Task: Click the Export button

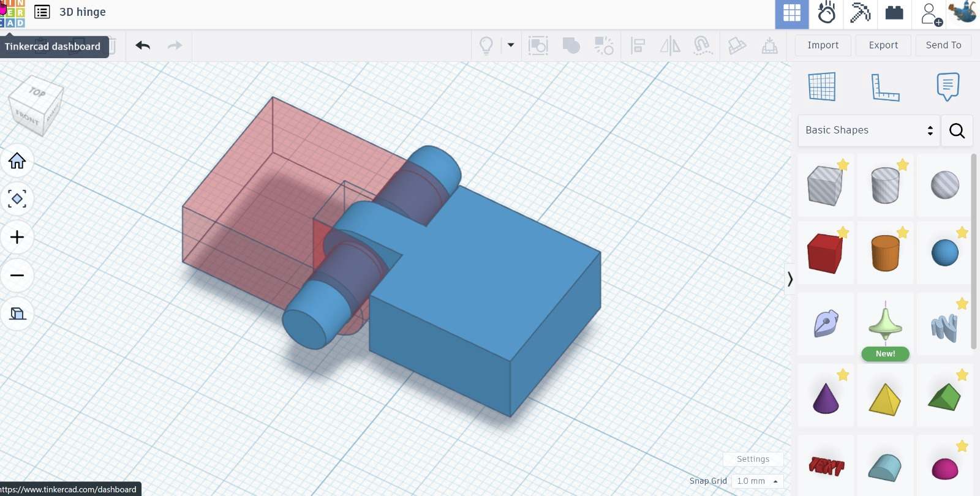Action: (x=883, y=45)
